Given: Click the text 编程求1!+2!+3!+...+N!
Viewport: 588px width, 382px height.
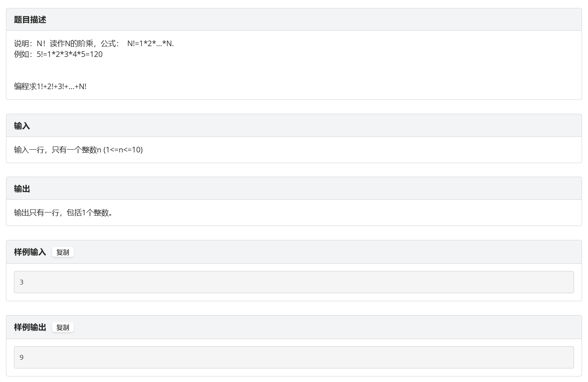Looking at the screenshot, I should [50, 86].
